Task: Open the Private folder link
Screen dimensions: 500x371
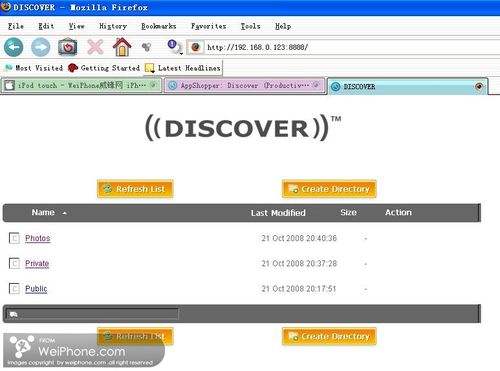Action: (37, 264)
